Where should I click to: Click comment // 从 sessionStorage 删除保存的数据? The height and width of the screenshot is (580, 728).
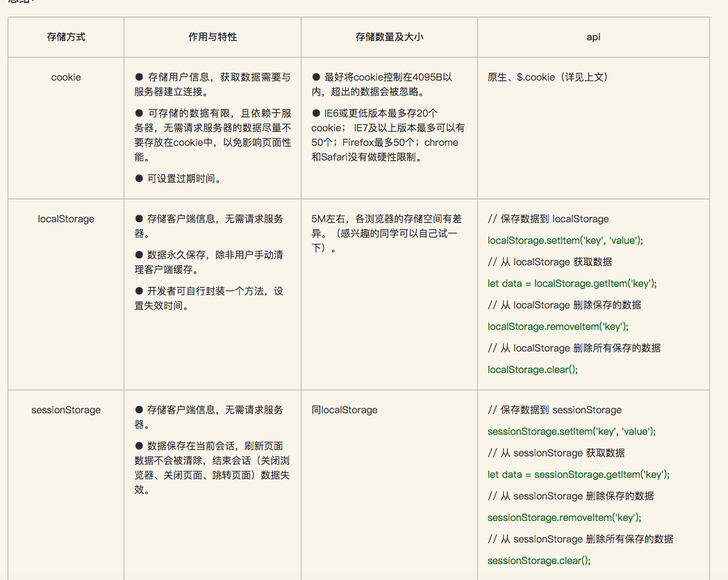pos(571,496)
